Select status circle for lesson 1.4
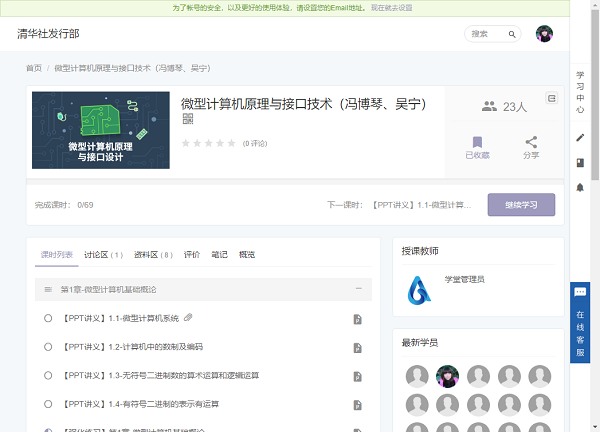The height and width of the screenshot is (432, 600). pyautogui.click(x=48, y=404)
